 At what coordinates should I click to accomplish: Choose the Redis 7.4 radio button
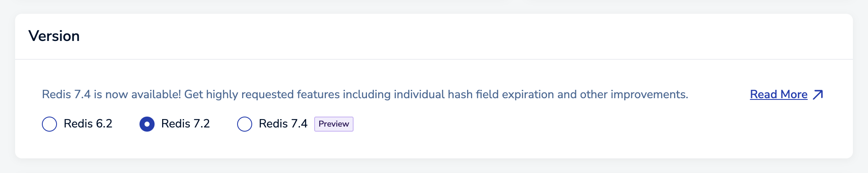coord(245,124)
